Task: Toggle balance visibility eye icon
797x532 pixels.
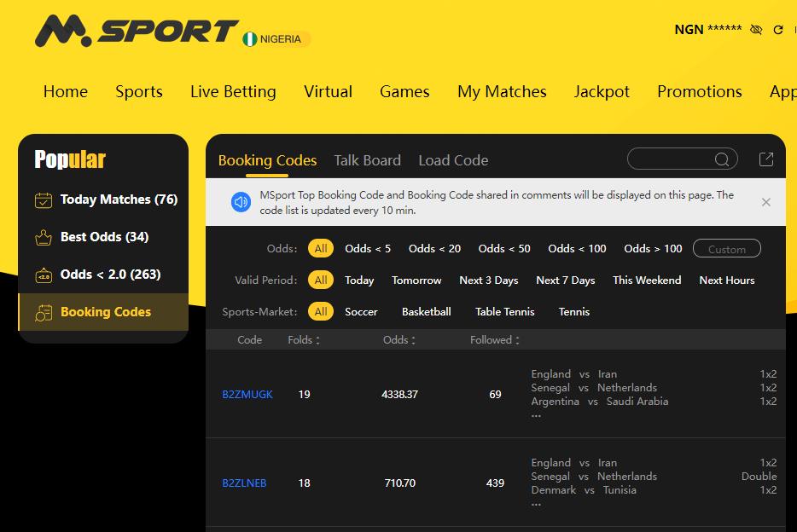Action: (x=755, y=30)
